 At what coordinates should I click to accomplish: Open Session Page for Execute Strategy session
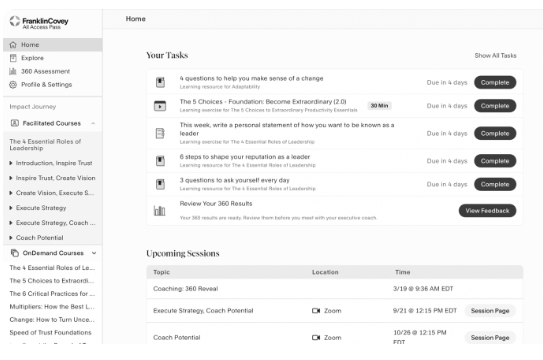(x=490, y=310)
